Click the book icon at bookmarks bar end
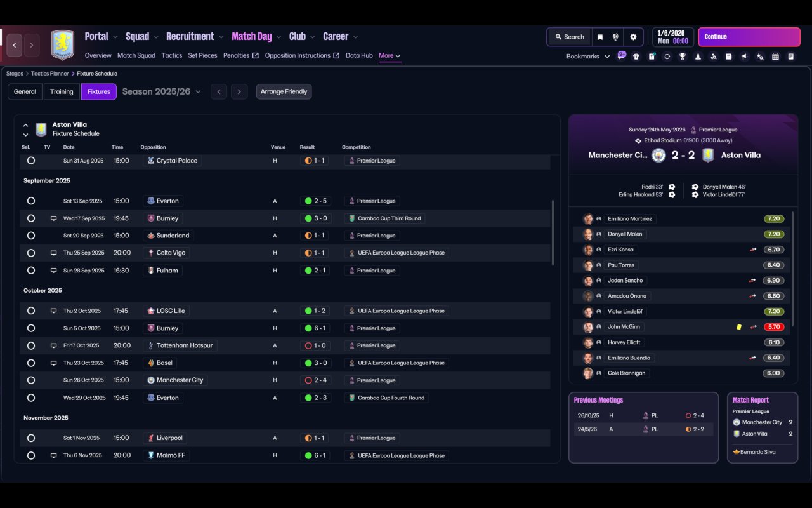The width and height of the screenshot is (812, 508). coord(791,57)
